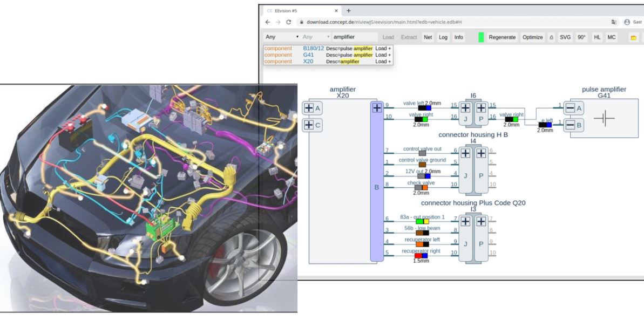644x327 pixels.
Task: Open the Gast profile icon
Action: coord(627,22)
